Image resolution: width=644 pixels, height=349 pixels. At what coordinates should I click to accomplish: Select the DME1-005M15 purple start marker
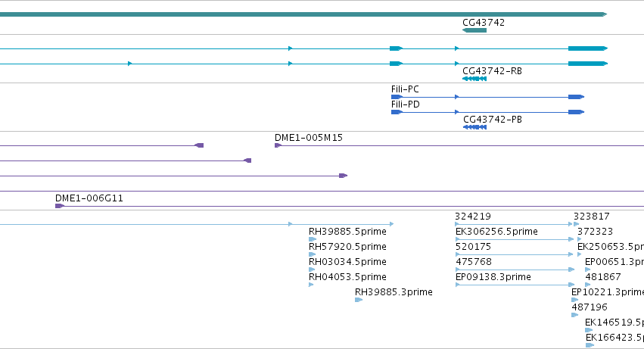pos(278,145)
